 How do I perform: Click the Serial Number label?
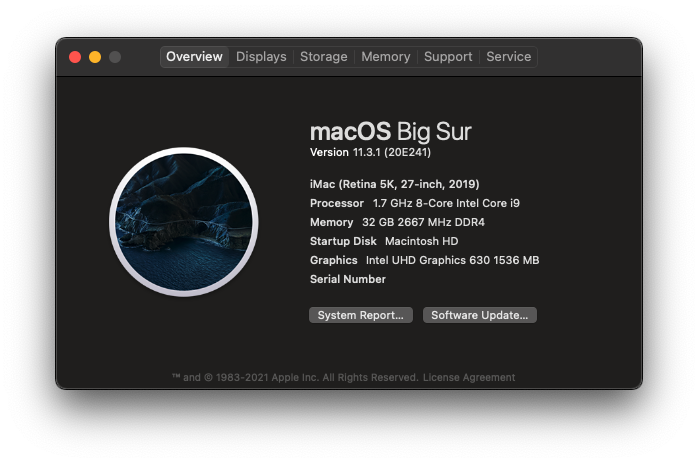348,279
